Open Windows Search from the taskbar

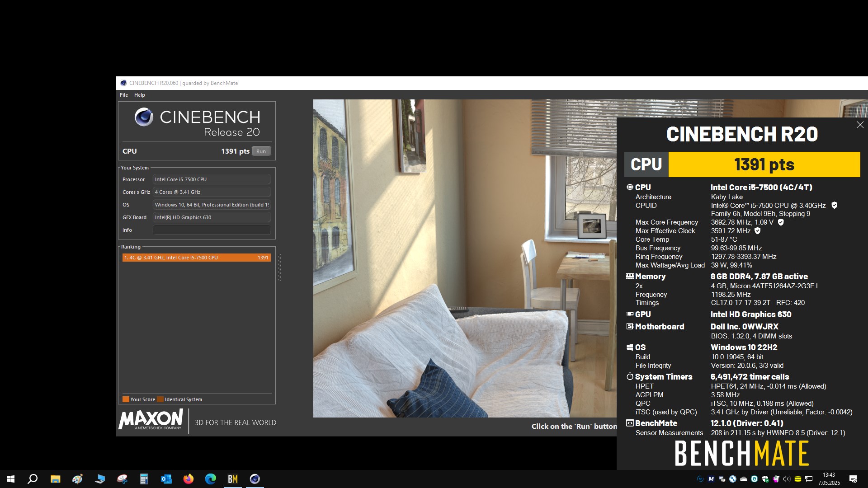coord(33,479)
